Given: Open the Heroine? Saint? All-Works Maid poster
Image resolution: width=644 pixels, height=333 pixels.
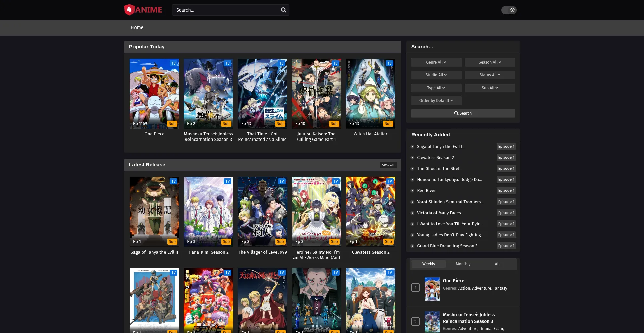Looking at the screenshot, I should click(x=317, y=212).
